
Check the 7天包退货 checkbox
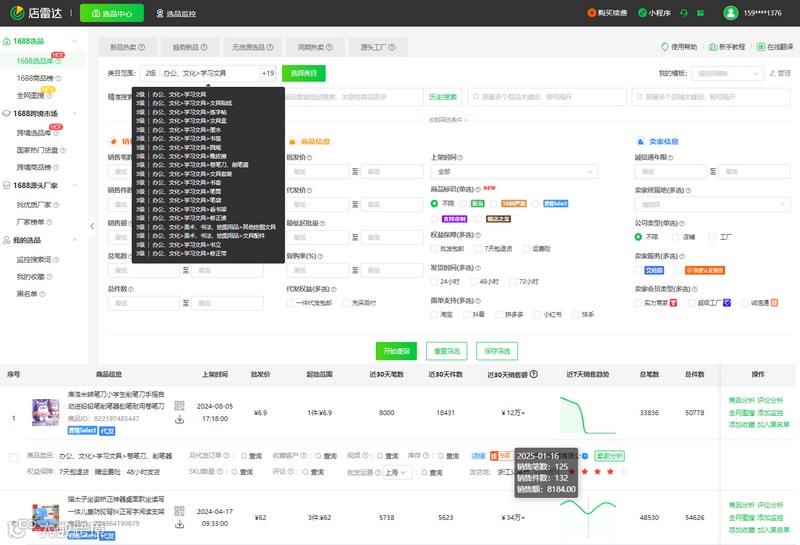479,249
